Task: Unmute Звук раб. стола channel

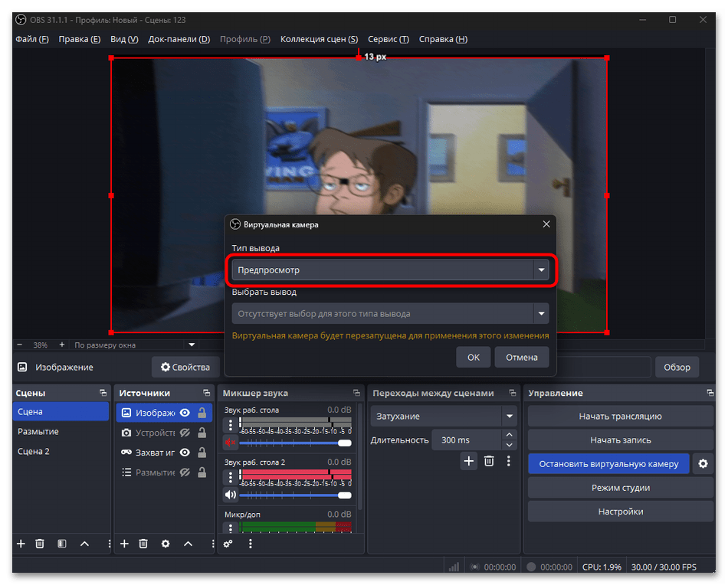Action: click(231, 443)
